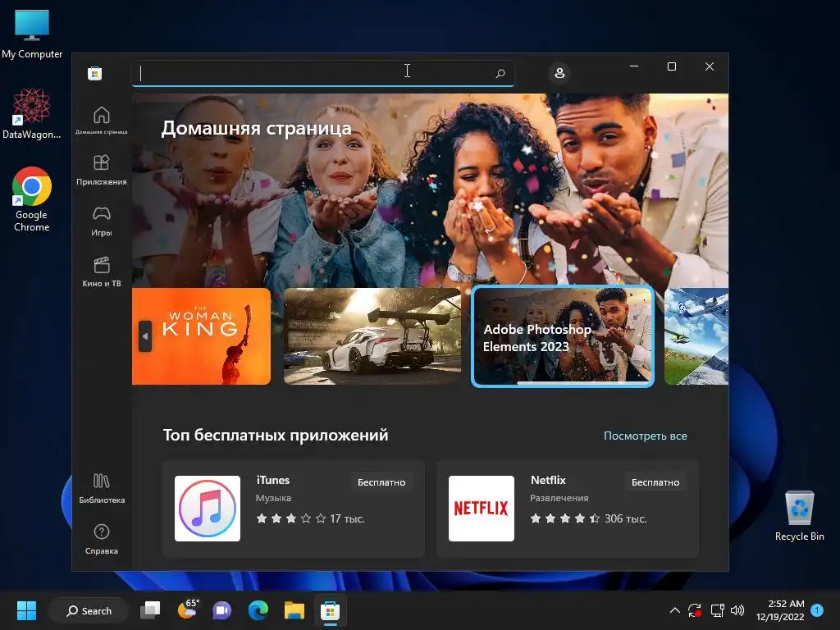This screenshot has width=840, height=630.
Task: Select the flight simulator thumbnail
Action: pos(696,336)
